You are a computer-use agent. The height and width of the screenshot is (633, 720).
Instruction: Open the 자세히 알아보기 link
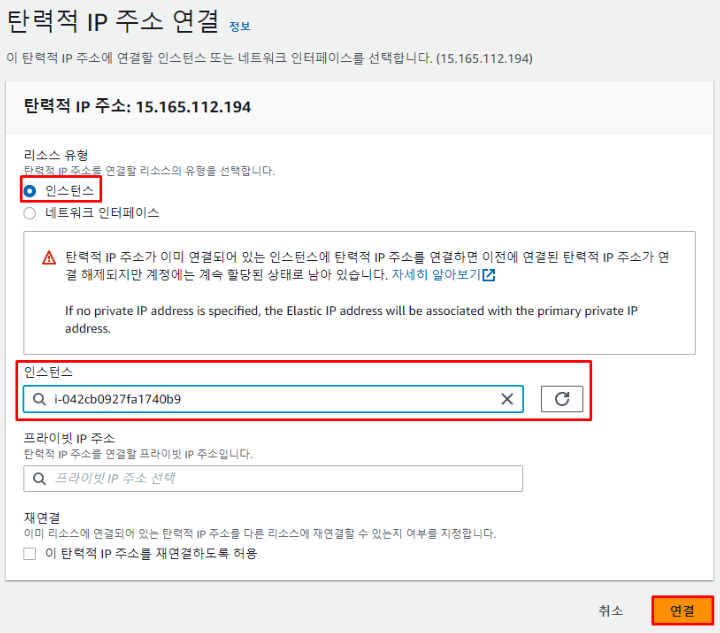(435, 274)
